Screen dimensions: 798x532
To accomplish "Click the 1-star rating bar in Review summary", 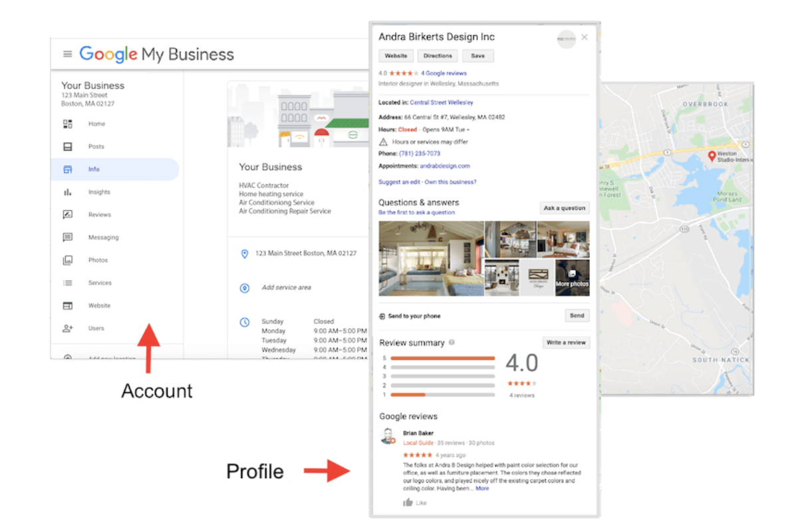I will pos(443,394).
